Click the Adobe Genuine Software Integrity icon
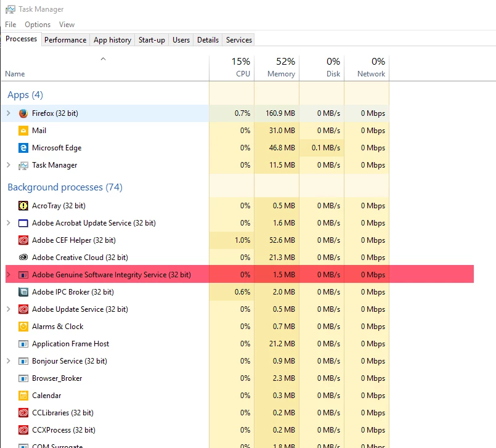The width and height of the screenshot is (496, 448). pyautogui.click(x=23, y=275)
